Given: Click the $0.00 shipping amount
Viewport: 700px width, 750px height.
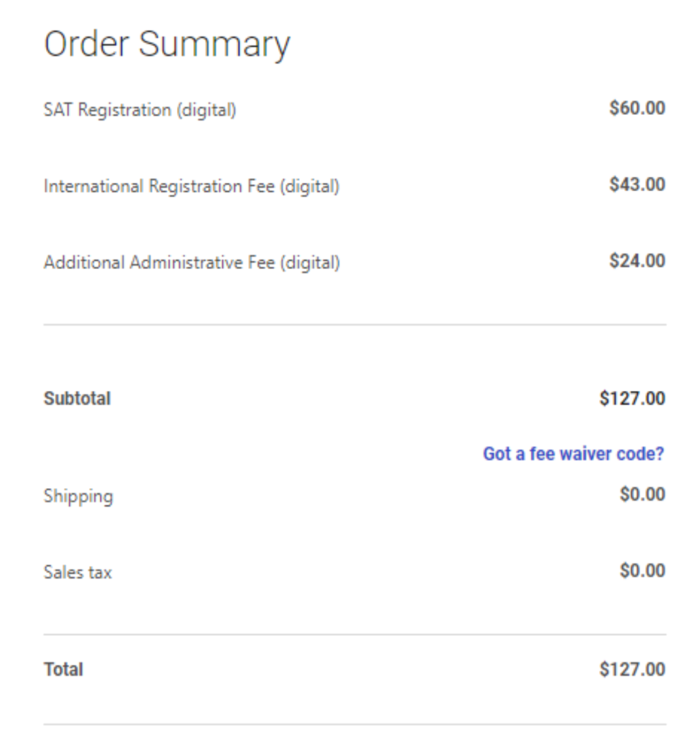Looking at the screenshot, I should point(642,494).
